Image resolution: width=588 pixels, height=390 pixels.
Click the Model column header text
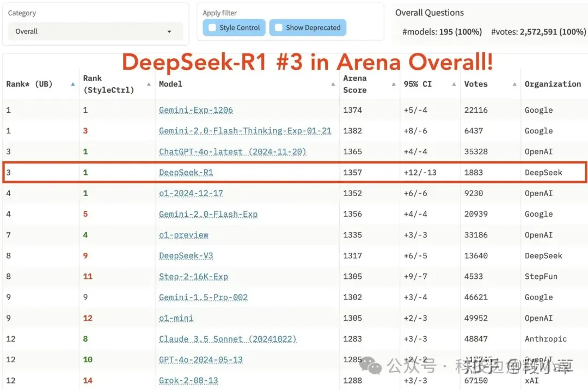point(170,84)
